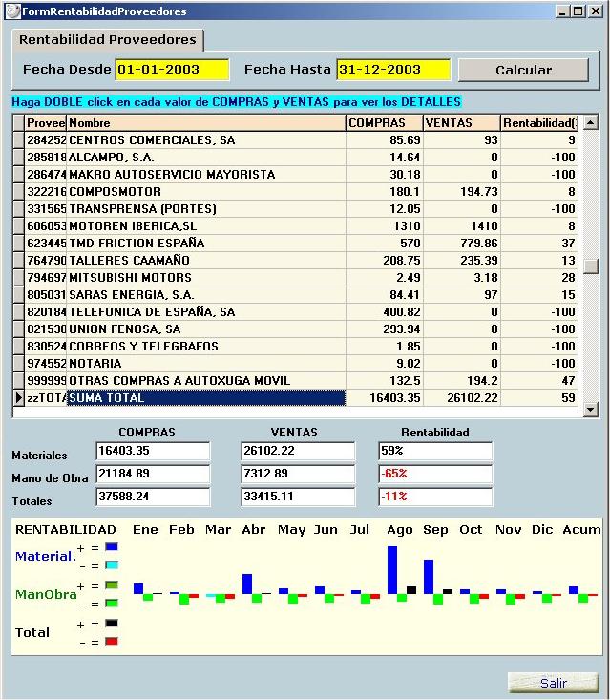Click the grid vertical scrollbar thumb
The height and width of the screenshot is (700, 610).
pyautogui.click(x=591, y=266)
